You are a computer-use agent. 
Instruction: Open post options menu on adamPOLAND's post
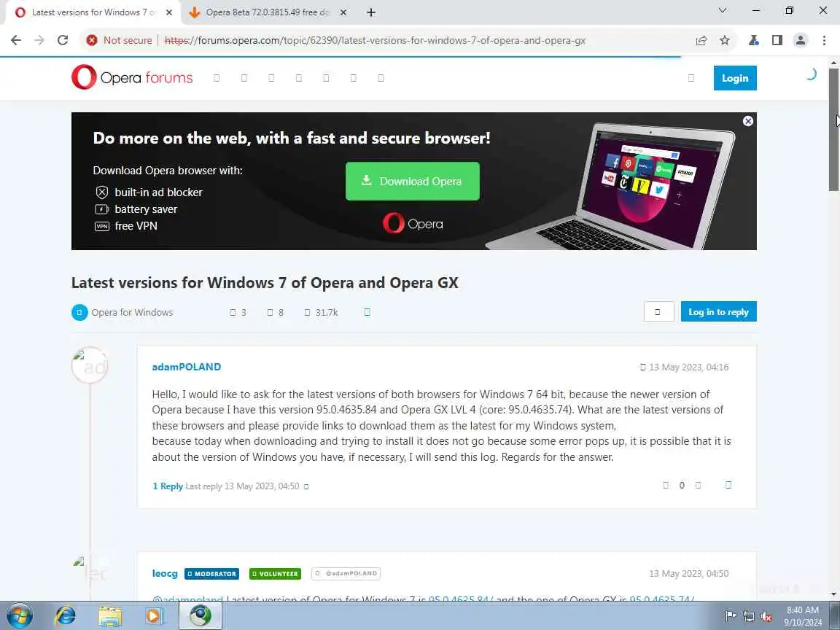pos(728,485)
